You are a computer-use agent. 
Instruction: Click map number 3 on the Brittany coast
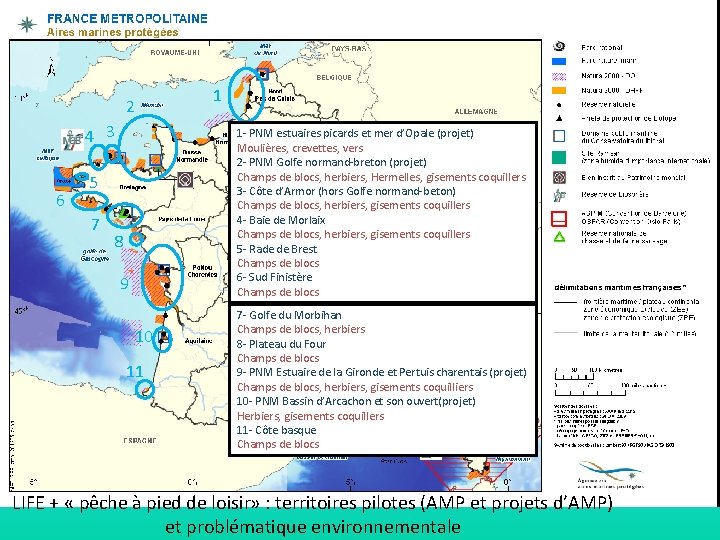tap(110, 132)
